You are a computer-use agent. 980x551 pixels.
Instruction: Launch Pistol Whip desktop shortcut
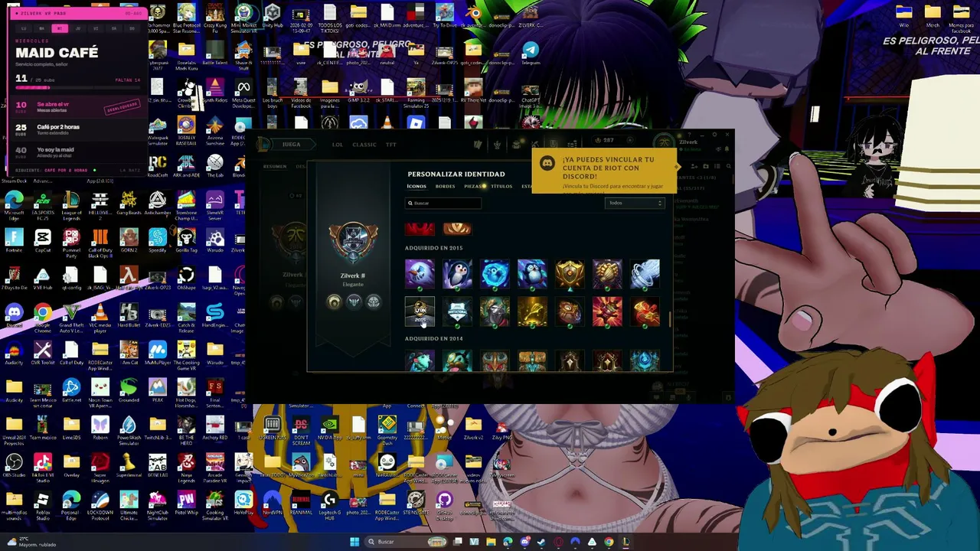pos(186,504)
